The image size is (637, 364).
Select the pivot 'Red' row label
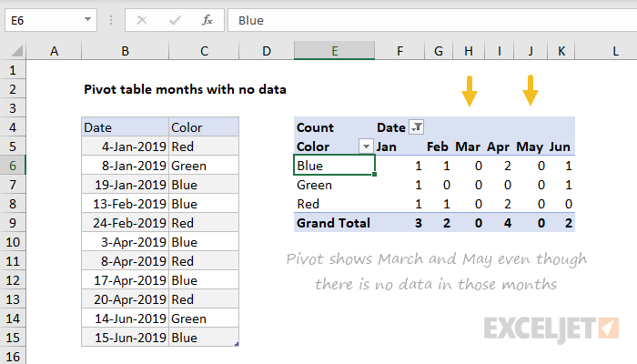click(334, 204)
